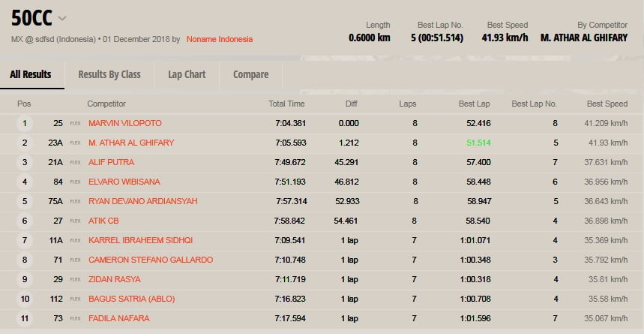
Task: Open the Noname Indonesia organizer link
Action: pos(220,39)
